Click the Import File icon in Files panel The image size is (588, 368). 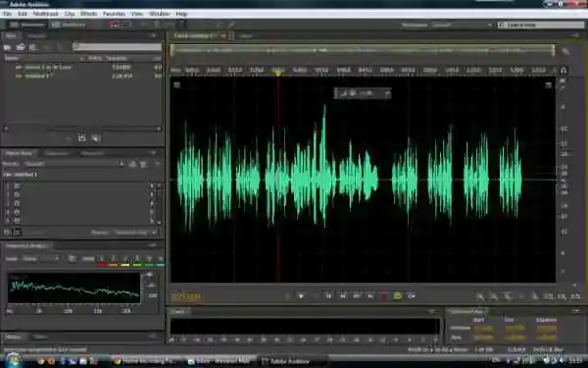pyautogui.click(x=21, y=47)
